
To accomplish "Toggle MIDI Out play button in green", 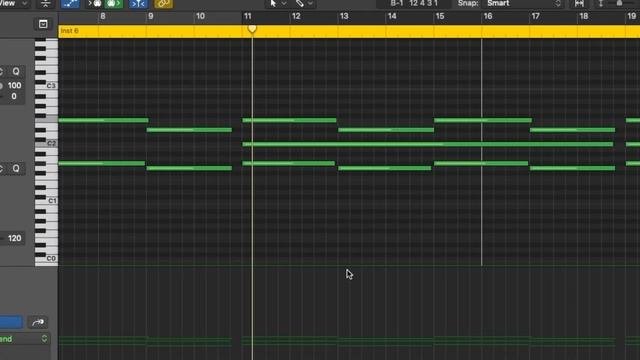I will (113, 4).
